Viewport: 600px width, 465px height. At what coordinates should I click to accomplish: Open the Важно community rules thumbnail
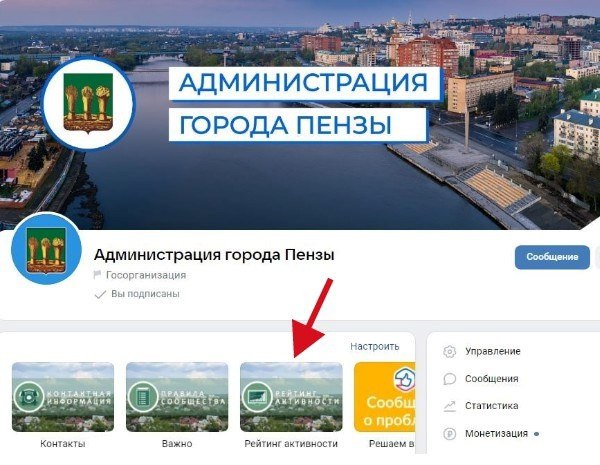[177, 397]
